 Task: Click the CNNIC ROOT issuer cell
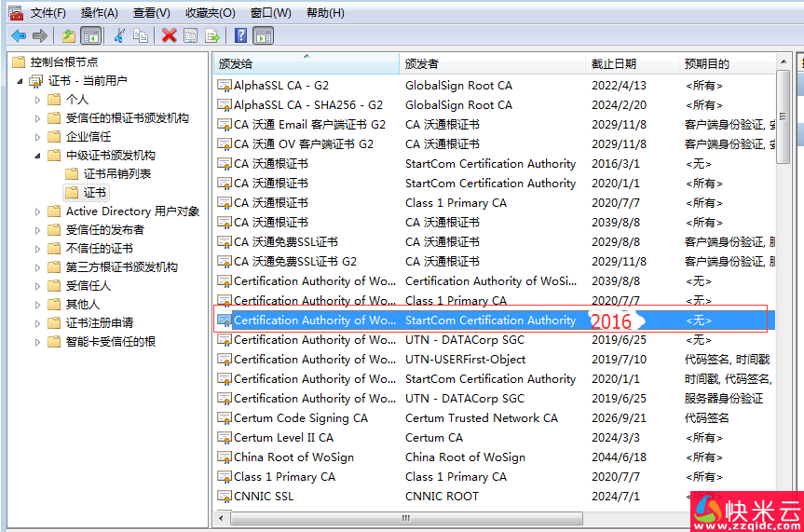coord(442,497)
